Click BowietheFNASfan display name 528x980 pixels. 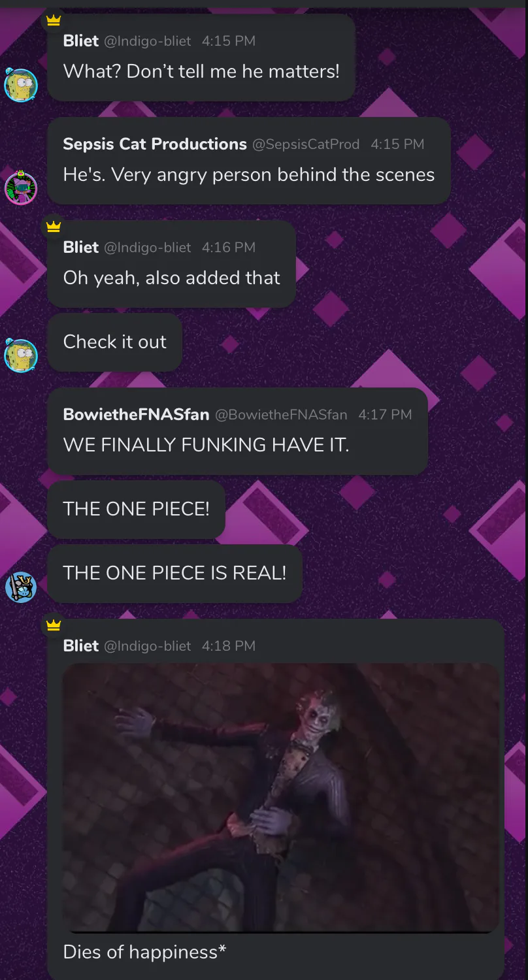(136, 414)
